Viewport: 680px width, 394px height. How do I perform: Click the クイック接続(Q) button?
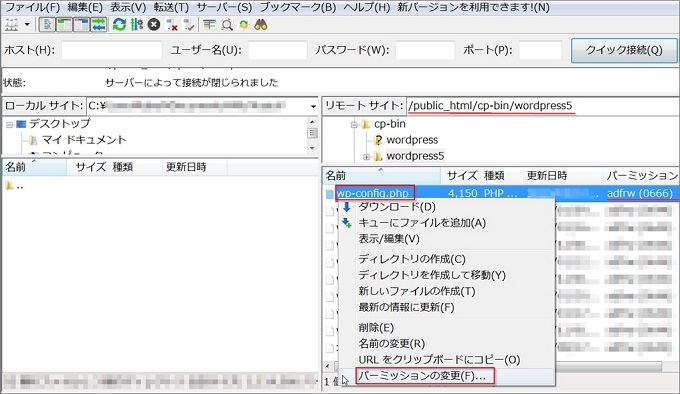click(624, 50)
